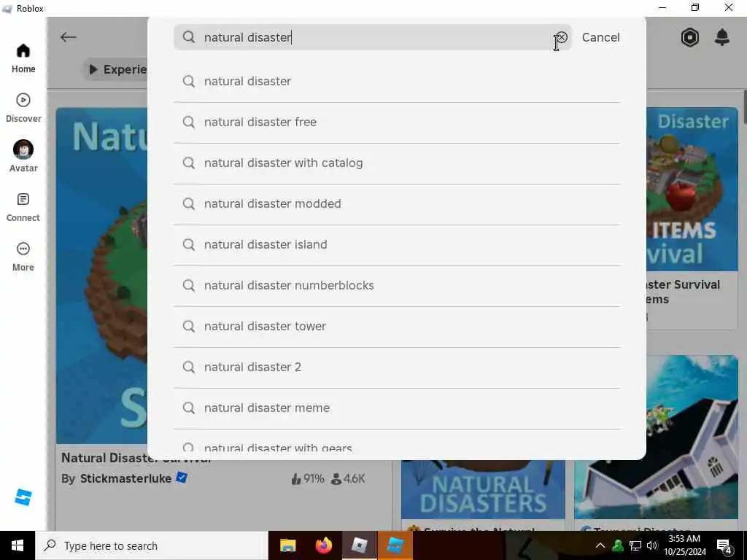
Task: Open the notifications bell
Action: pyautogui.click(x=722, y=37)
